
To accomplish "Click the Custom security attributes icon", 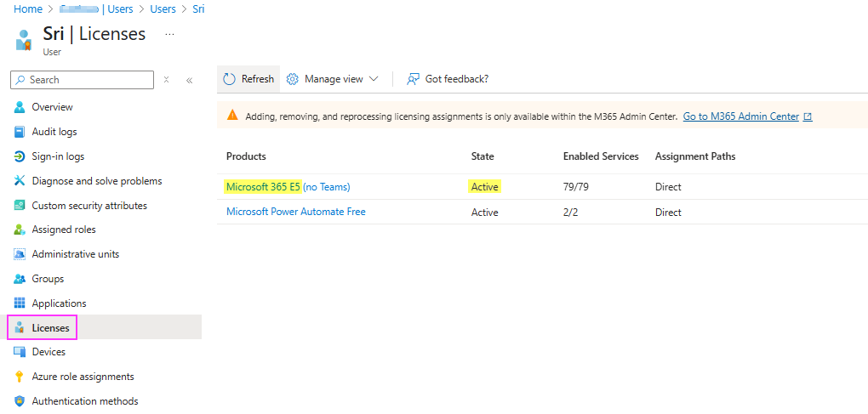I will pos(20,206).
